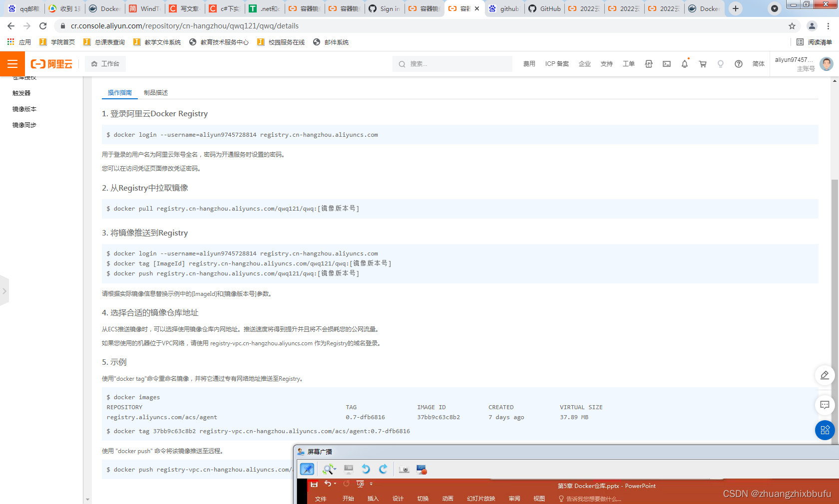The height and width of the screenshot is (504, 839).
Task: Click the camera snapshot icon in broadcast toolbar
Action: [404, 469]
